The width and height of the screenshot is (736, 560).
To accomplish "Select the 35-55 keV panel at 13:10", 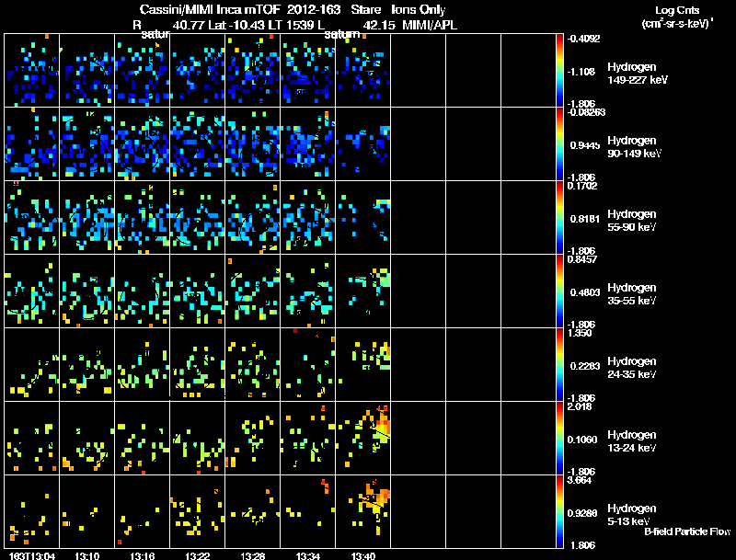I will (x=86, y=291).
